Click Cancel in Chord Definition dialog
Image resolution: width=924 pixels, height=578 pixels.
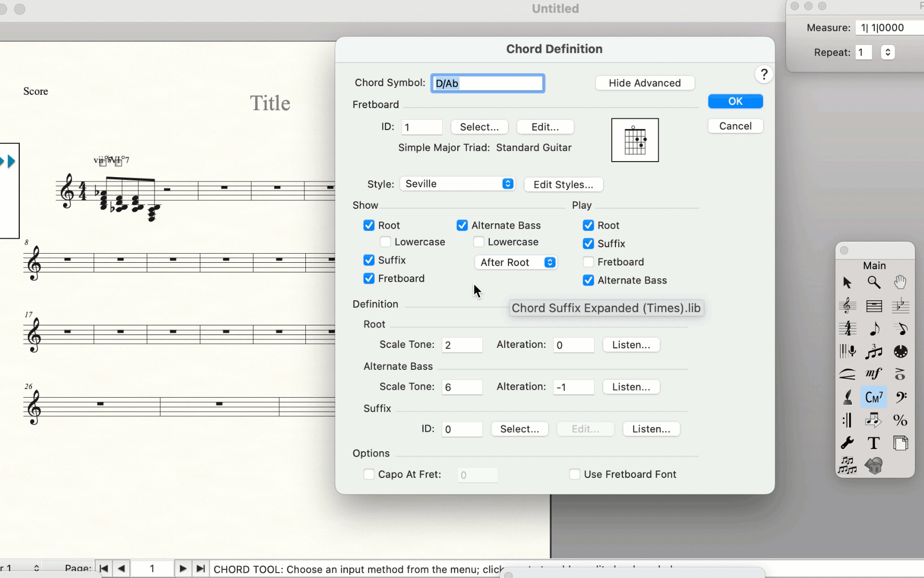(x=736, y=126)
